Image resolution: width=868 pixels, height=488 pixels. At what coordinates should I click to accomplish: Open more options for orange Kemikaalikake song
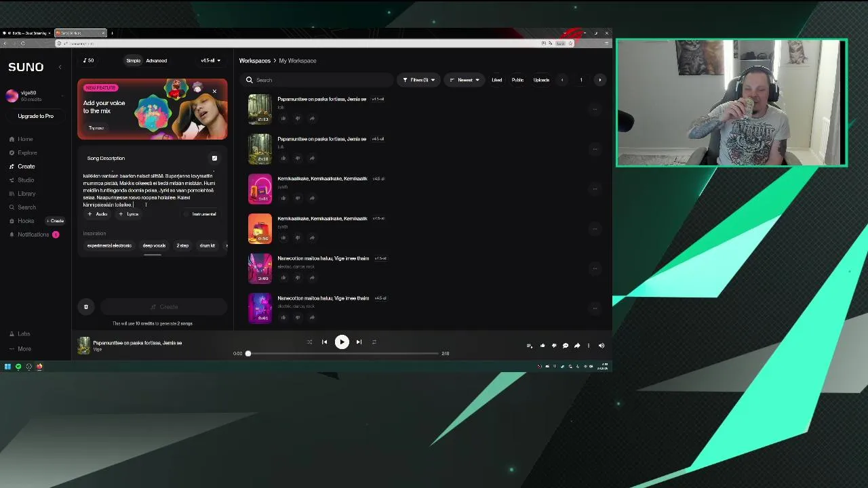(x=595, y=228)
